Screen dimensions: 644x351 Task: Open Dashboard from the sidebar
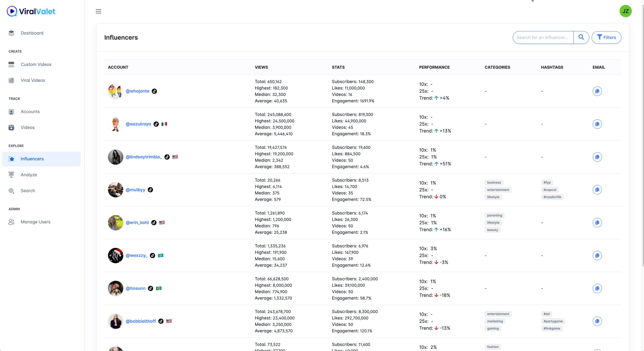point(32,33)
